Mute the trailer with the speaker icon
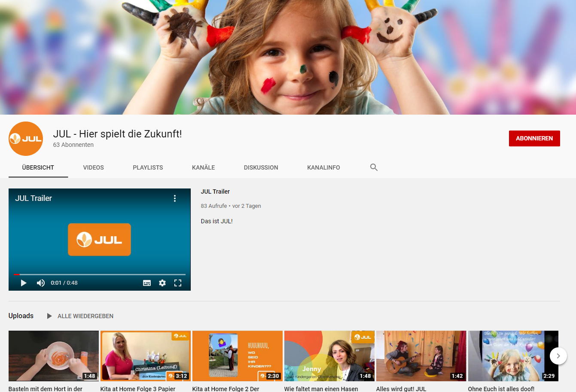This screenshot has height=392, width=576. 41,283
